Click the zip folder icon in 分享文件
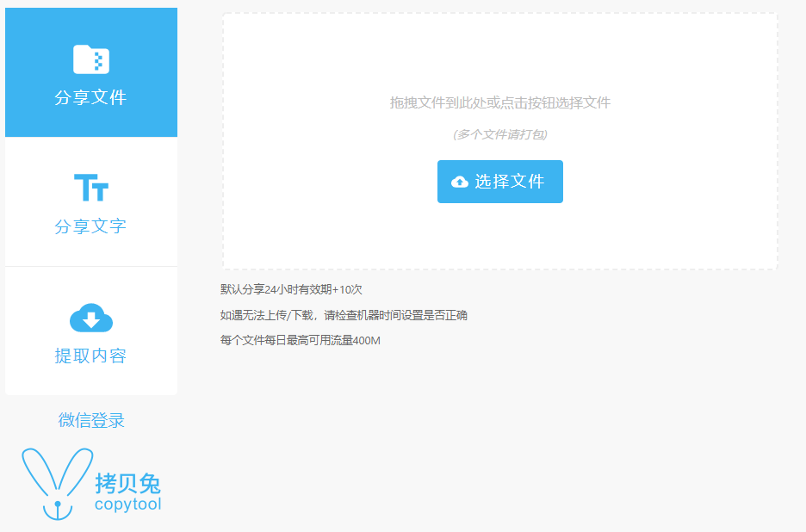Screen dimensions: 806x532 pyautogui.click(x=91, y=59)
